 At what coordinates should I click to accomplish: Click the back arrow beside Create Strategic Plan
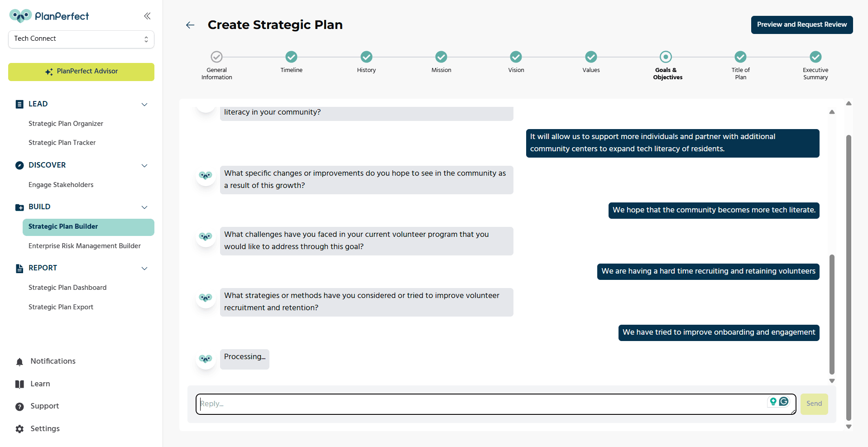click(x=190, y=25)
